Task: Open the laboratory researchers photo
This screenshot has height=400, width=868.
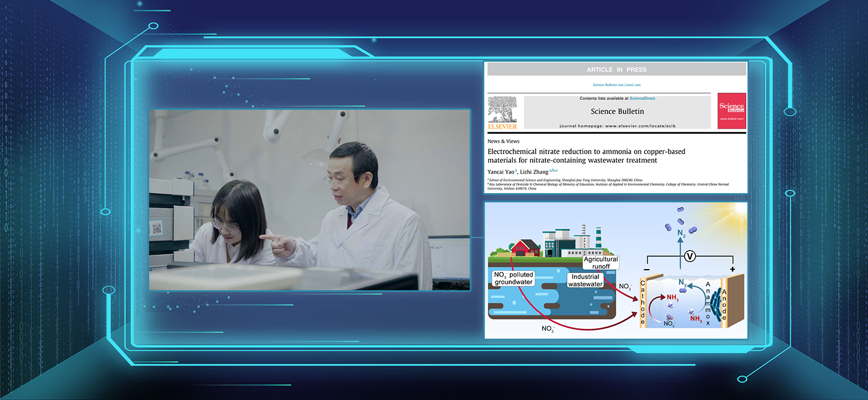Action: [x=310, y=199]
